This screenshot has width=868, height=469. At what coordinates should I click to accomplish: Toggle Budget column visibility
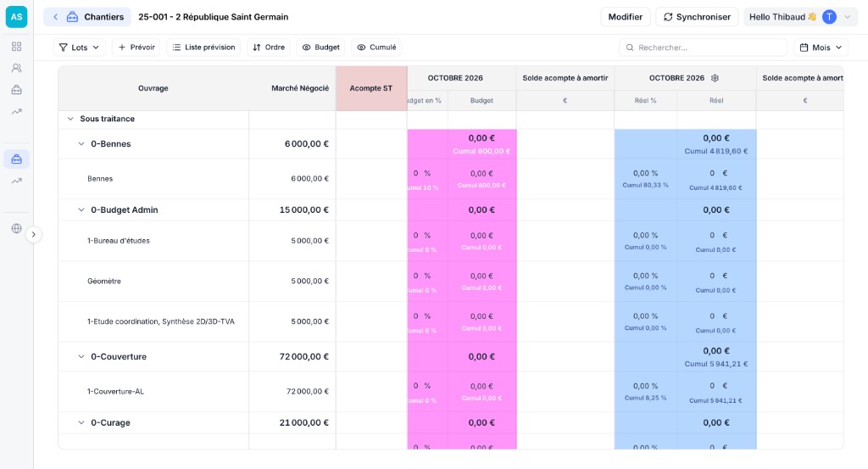click(320, 47)
